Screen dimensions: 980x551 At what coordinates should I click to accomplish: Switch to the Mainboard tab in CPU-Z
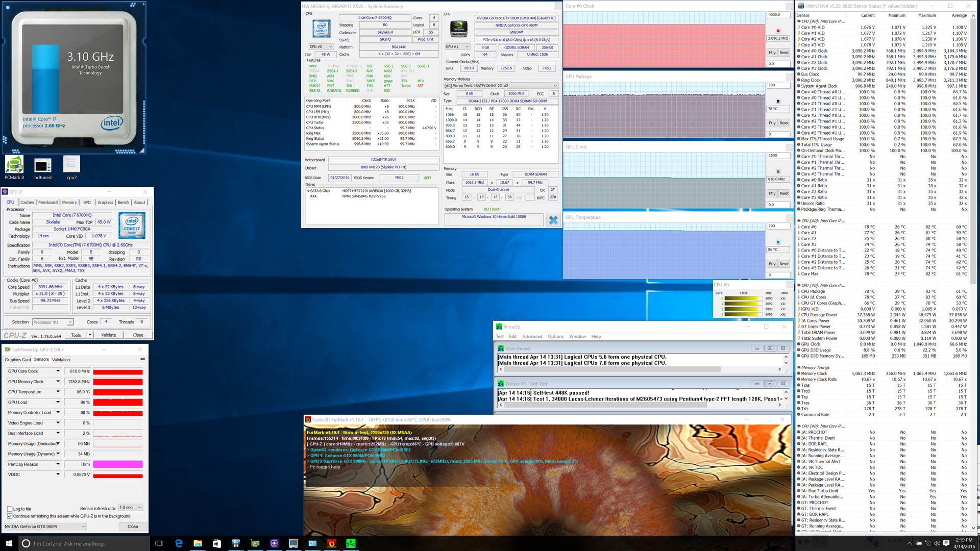pos(48,203)
